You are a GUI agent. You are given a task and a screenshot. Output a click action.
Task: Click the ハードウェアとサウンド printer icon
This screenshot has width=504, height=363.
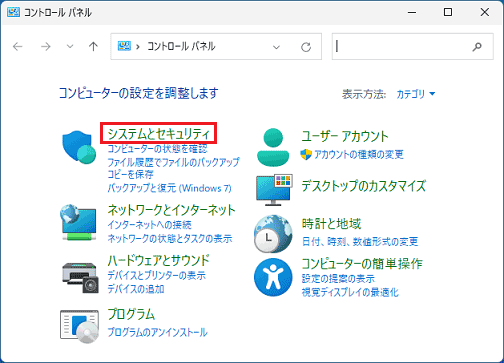(x=80, y=278)
